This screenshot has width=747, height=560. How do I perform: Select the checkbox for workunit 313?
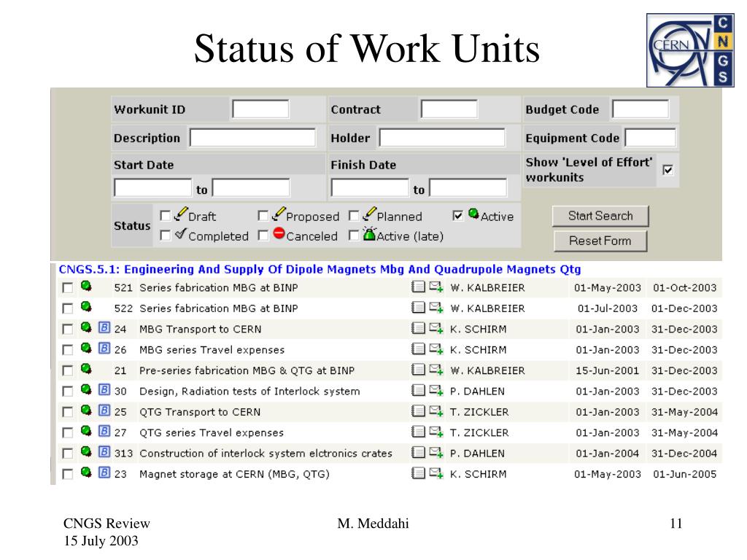tap(68, 454)
